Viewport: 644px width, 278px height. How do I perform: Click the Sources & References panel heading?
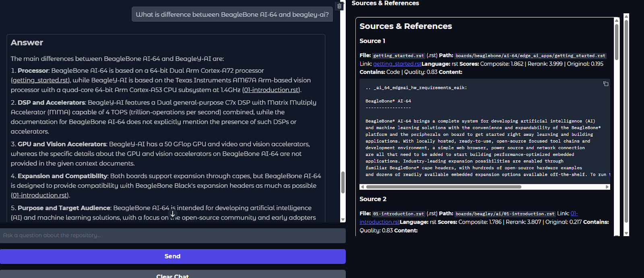click(406, 26)
